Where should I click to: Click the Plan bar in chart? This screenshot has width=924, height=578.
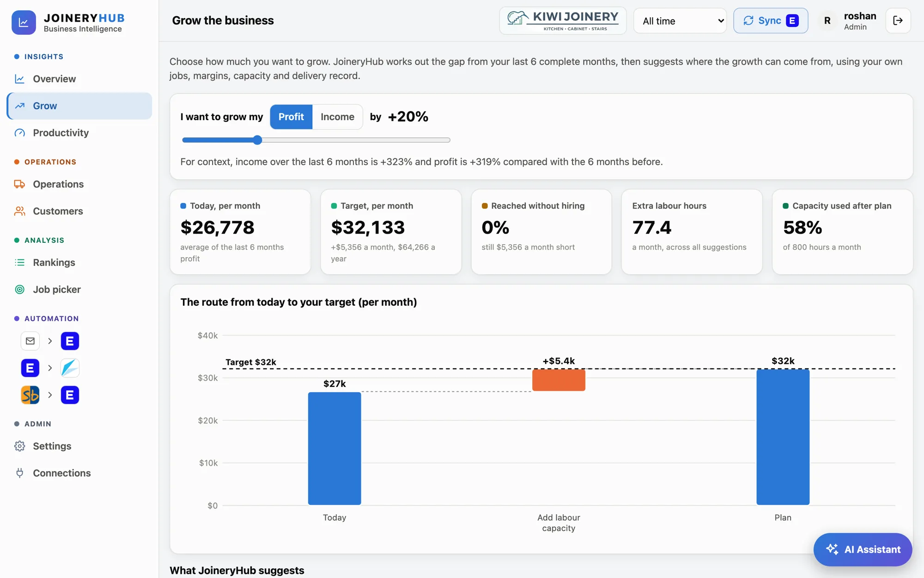click(x=783, y=437)
